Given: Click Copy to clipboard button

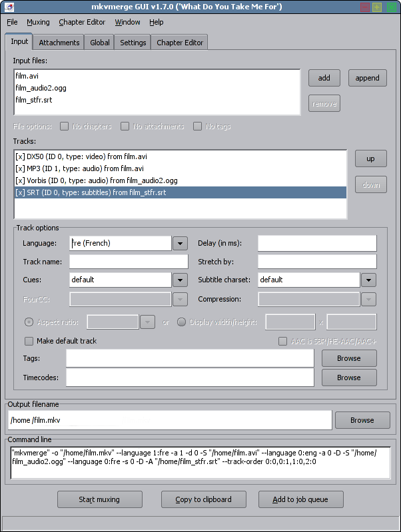Looking at the screenshot, I should [x=203, y=499].
